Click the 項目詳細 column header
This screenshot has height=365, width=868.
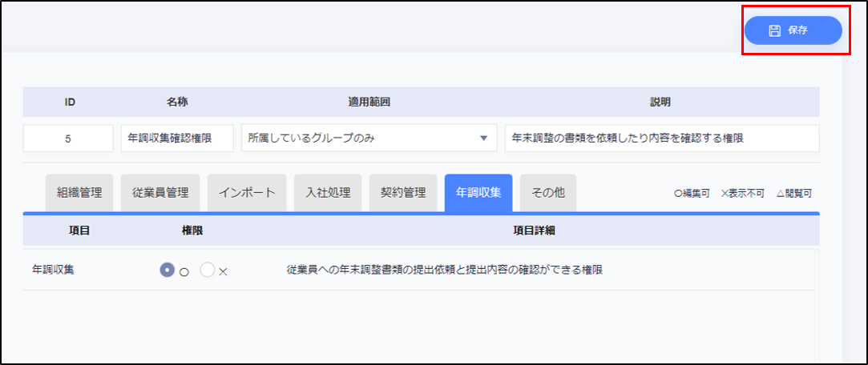point(534,231)
